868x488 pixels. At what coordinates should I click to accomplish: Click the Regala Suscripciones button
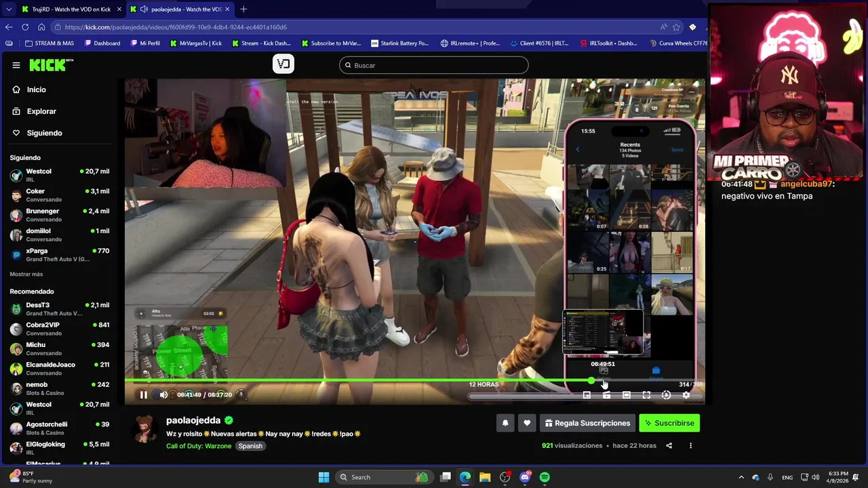pyautogui.click(x=587, y=423)
